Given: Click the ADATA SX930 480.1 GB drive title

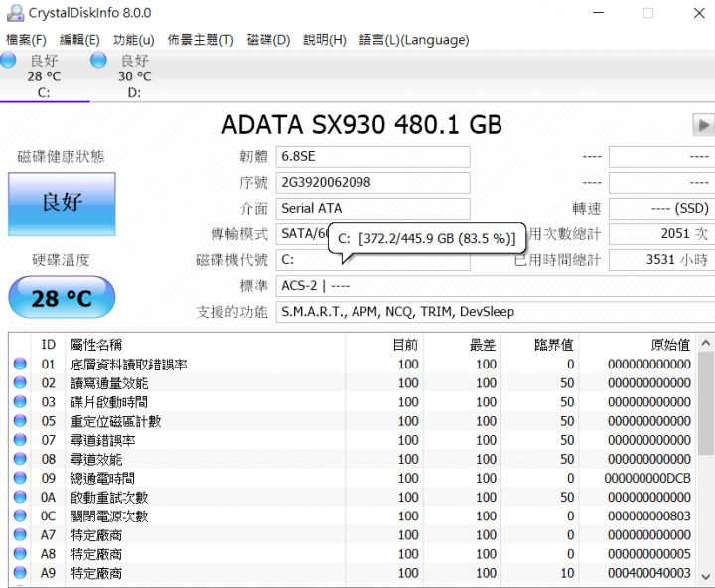Looking at the screenshot, I should pyautogui.click(x=362, y=124).
